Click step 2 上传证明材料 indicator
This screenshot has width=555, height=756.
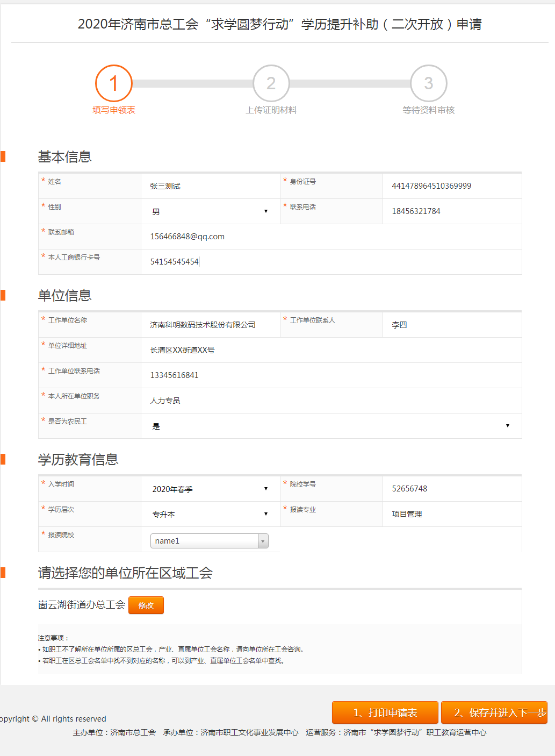271,83
